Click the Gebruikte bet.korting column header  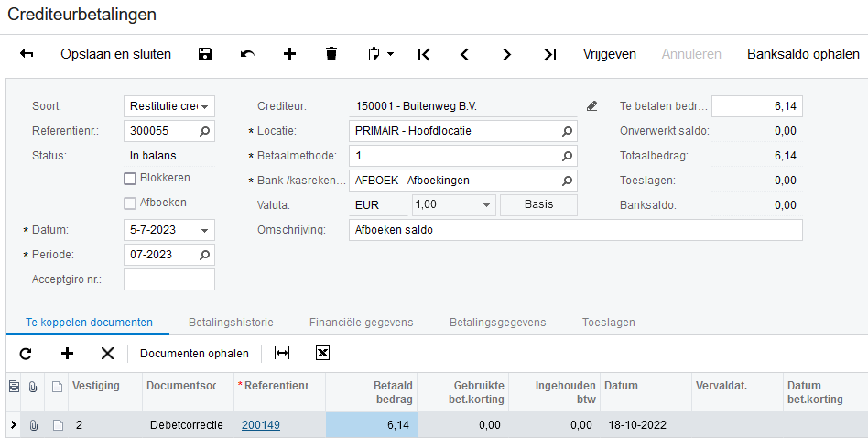[x=462, y=392]
